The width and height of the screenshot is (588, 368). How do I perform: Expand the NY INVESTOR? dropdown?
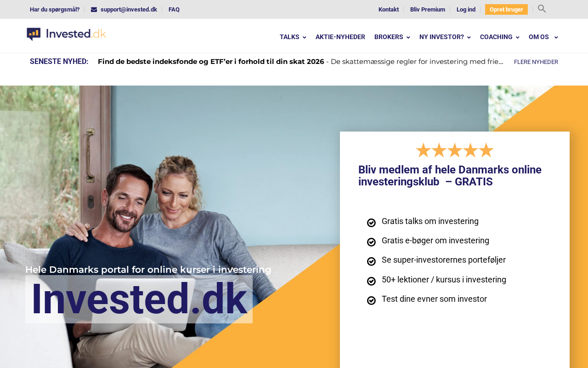pos(445,37)
